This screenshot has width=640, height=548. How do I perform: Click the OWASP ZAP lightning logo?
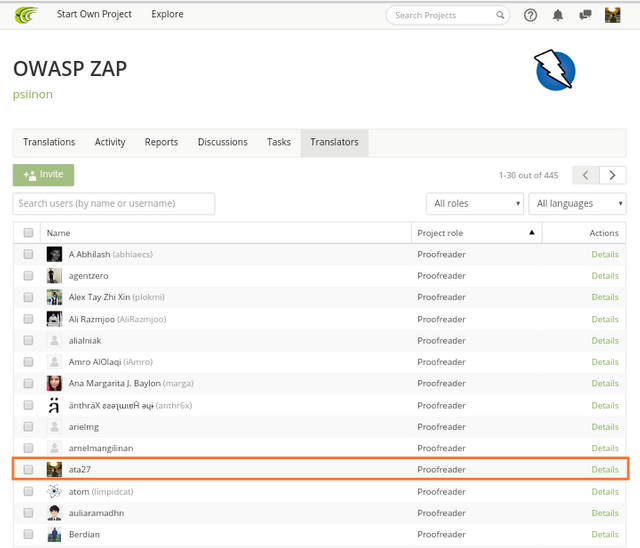(555, 70)
